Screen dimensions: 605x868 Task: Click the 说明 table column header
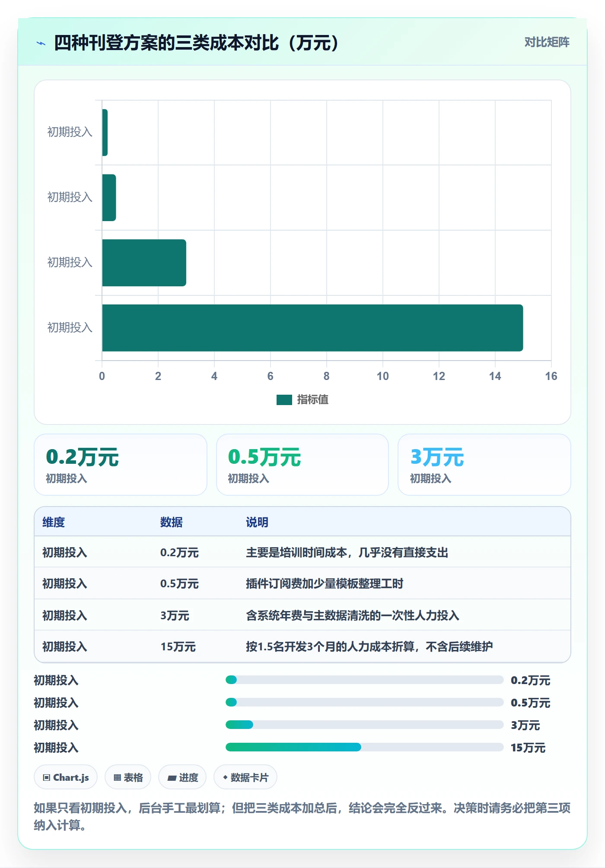(x=257, y=522)
